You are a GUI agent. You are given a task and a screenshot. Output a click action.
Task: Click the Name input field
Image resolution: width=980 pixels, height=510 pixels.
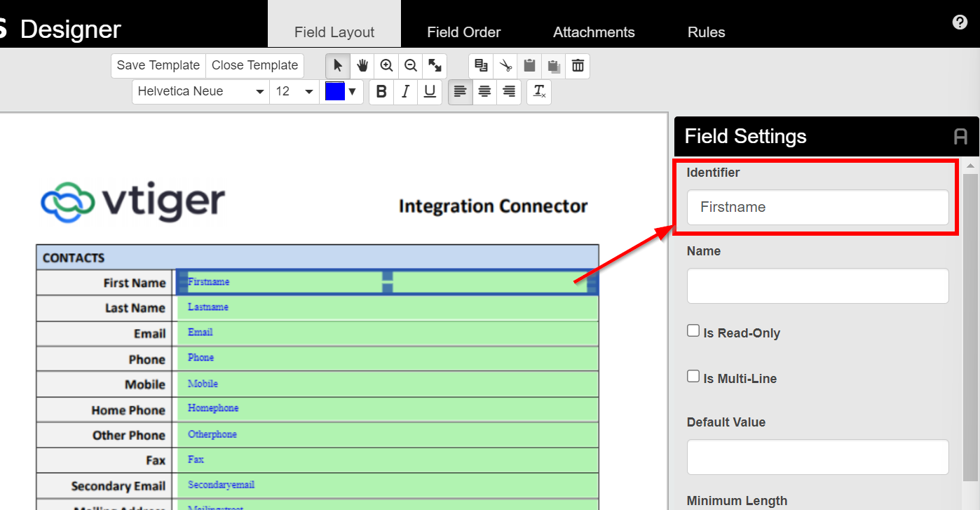pos(817,286)
